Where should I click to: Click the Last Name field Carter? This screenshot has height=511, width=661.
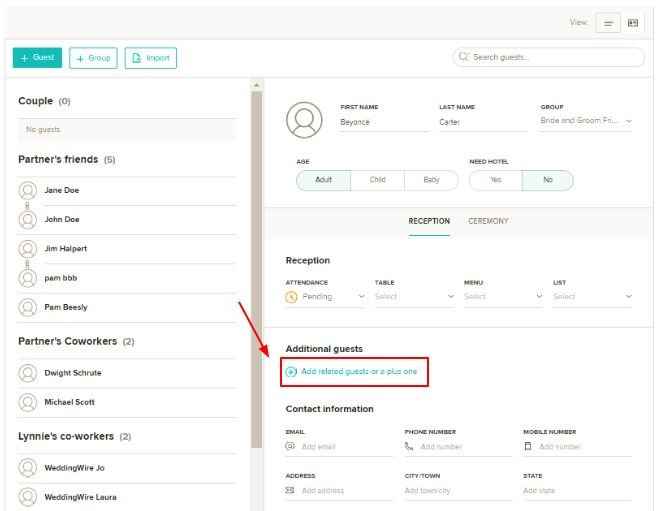click(x=483, y=122)
